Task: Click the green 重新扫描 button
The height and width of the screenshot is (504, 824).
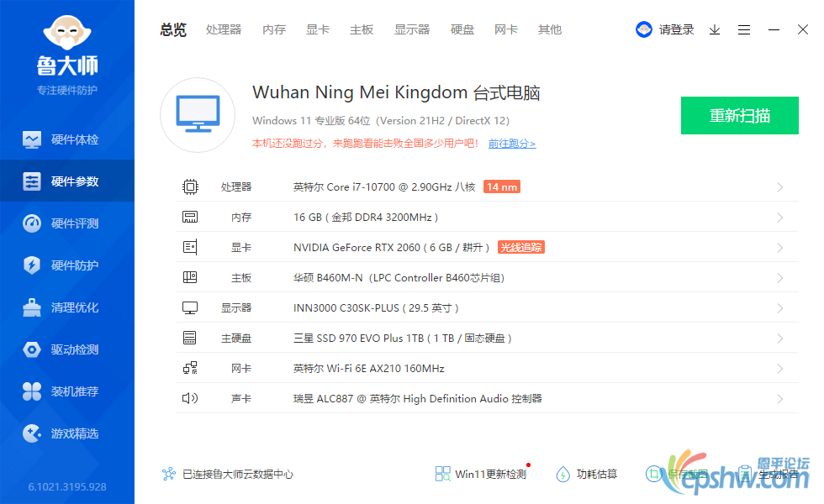Action: pos(740,116)
